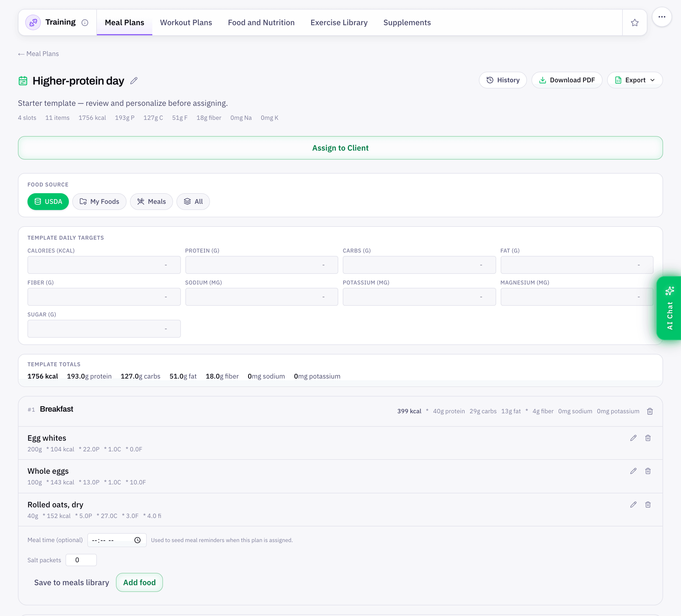Click the History button
This screenshot has width=681, height=616.
coord(503,80)
